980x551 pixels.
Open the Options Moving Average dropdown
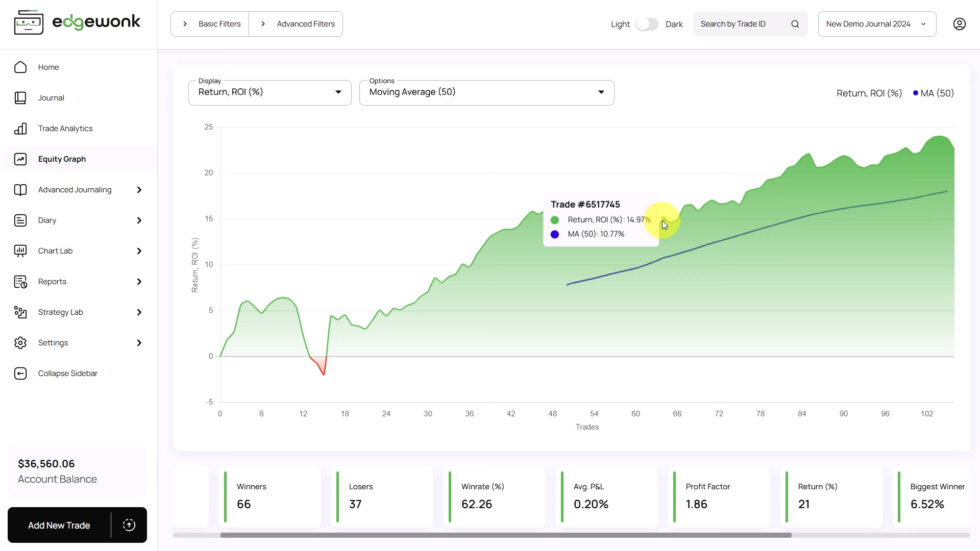486,92
